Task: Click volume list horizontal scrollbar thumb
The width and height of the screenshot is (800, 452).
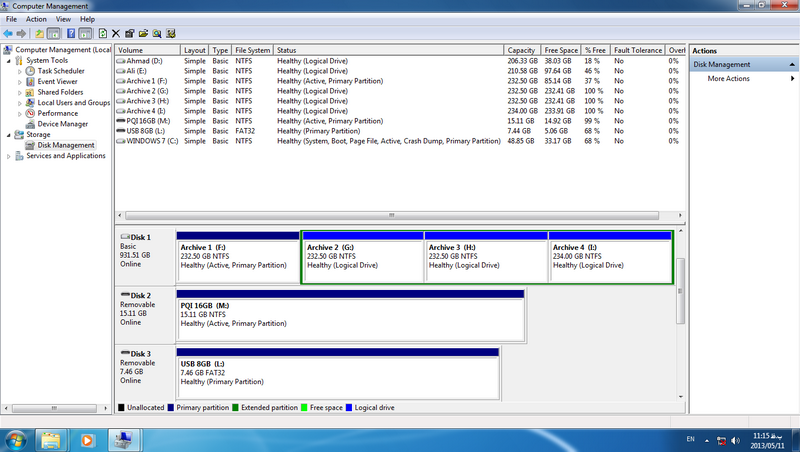Action: coord(392,215)
